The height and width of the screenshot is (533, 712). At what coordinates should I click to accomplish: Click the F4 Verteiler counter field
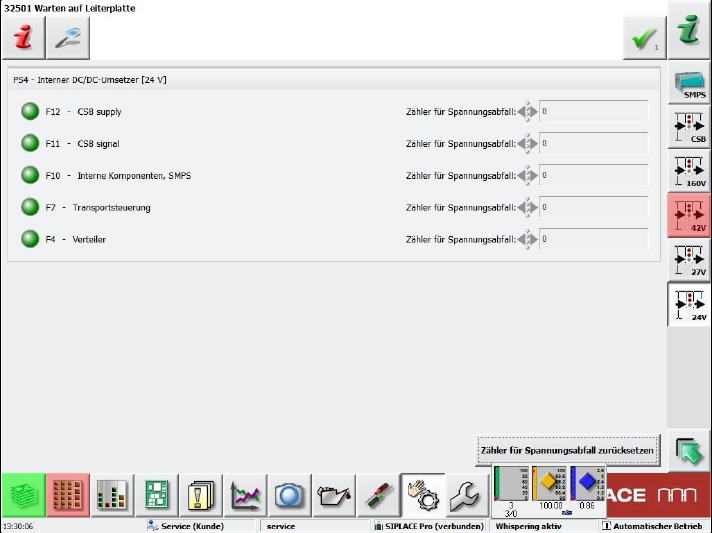pyautogui.click(x=593, y=239)
